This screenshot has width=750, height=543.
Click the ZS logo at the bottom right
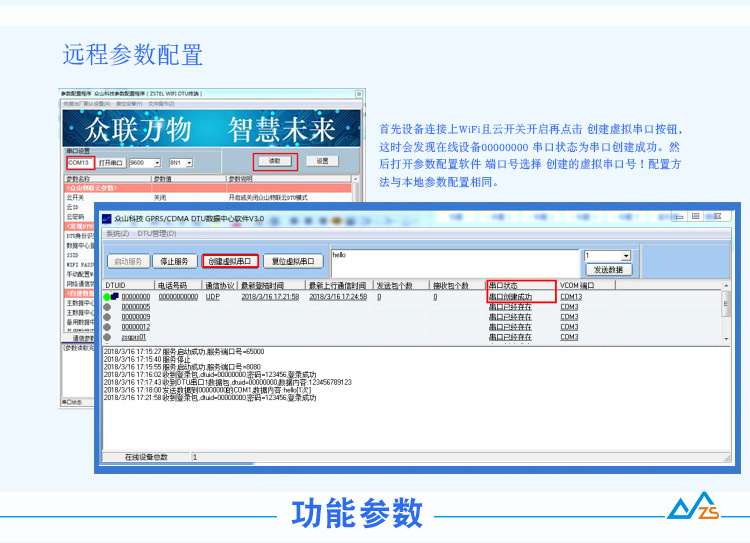pyautogui.click(x=694, y=506)
